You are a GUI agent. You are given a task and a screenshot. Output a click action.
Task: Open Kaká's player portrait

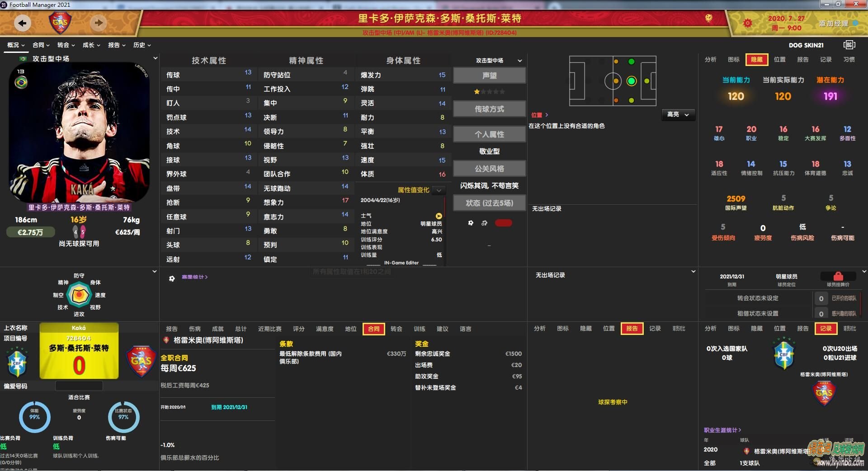[80, 132]
